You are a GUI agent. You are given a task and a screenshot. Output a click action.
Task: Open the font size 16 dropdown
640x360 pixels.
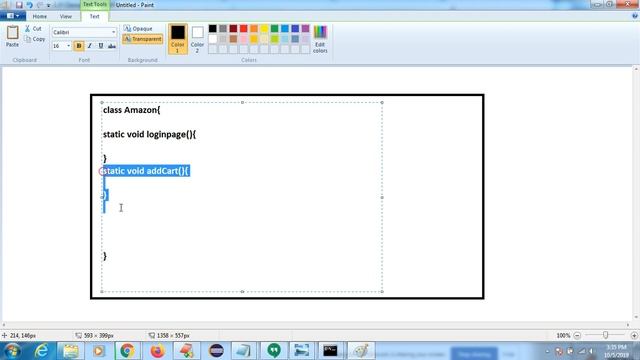click(68, 46)
